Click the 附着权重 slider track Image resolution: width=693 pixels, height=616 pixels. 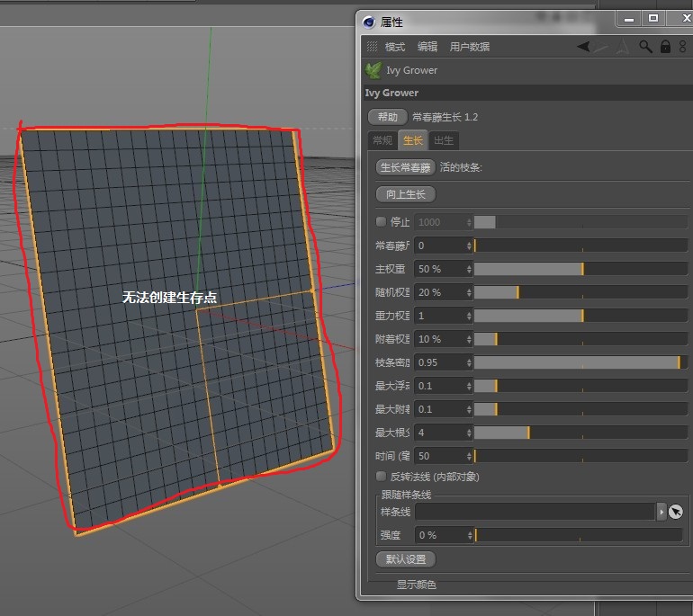[580, 339]
